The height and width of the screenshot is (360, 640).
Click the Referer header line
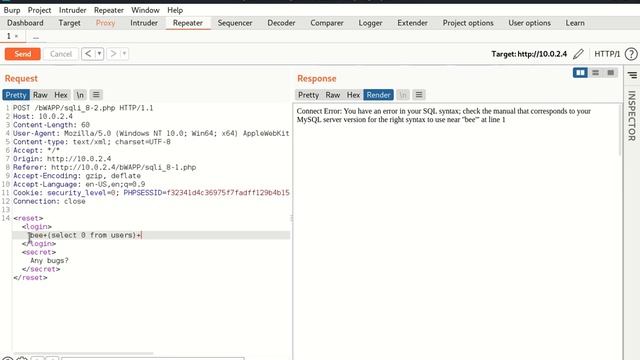click(104, 167)
